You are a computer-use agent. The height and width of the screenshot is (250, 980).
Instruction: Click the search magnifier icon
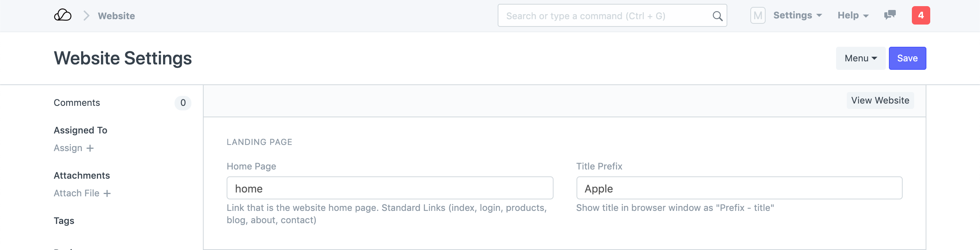(717, 16)
